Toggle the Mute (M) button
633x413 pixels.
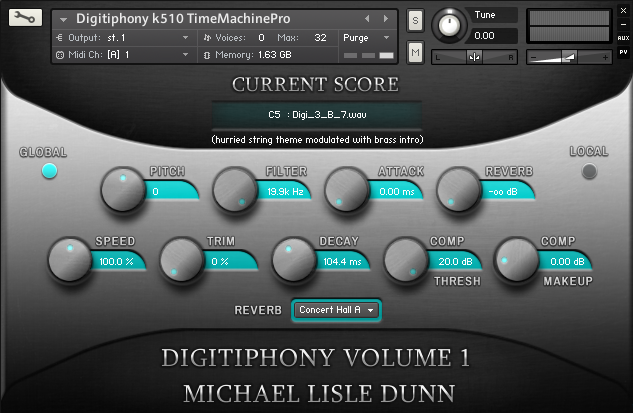pos(415,51)
